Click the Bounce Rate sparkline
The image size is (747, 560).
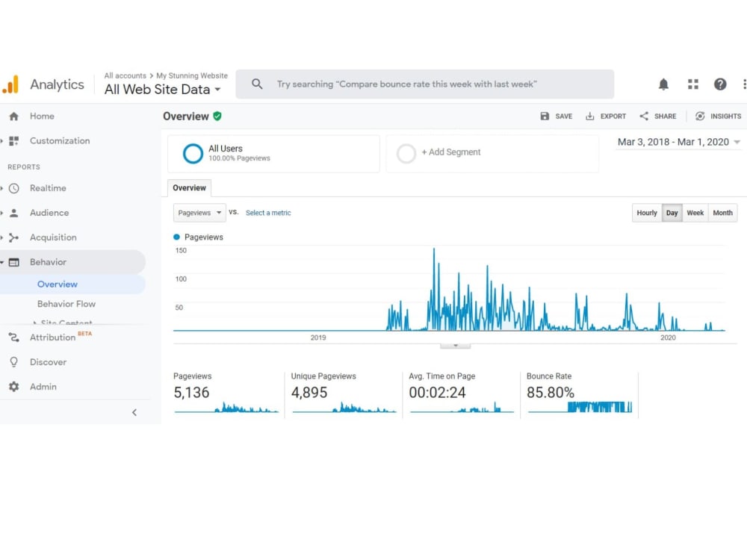tap(580, 407)
